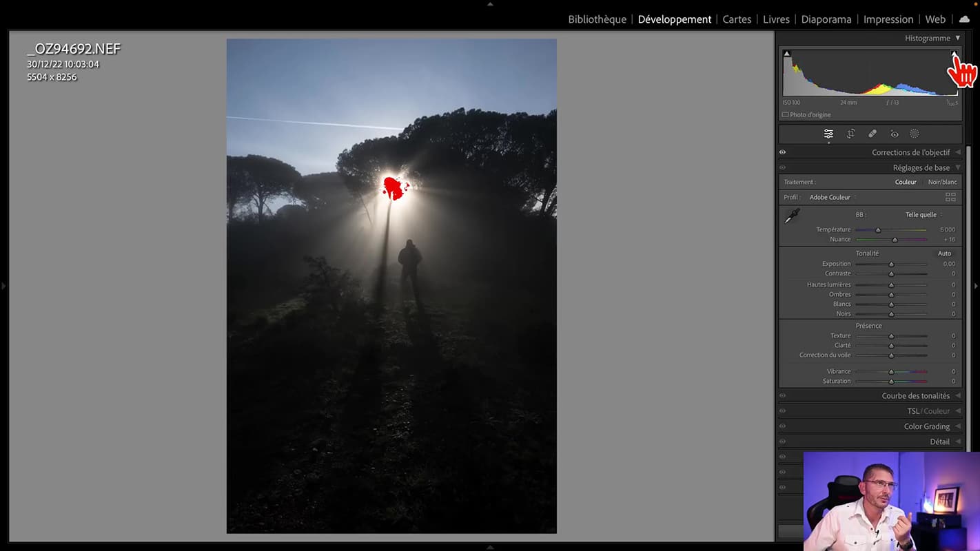Image resolution: width=980 pixels, height=551 pixels.
Task: Toggle shadow clipping indicator in histogram
Action: (786, 53)
